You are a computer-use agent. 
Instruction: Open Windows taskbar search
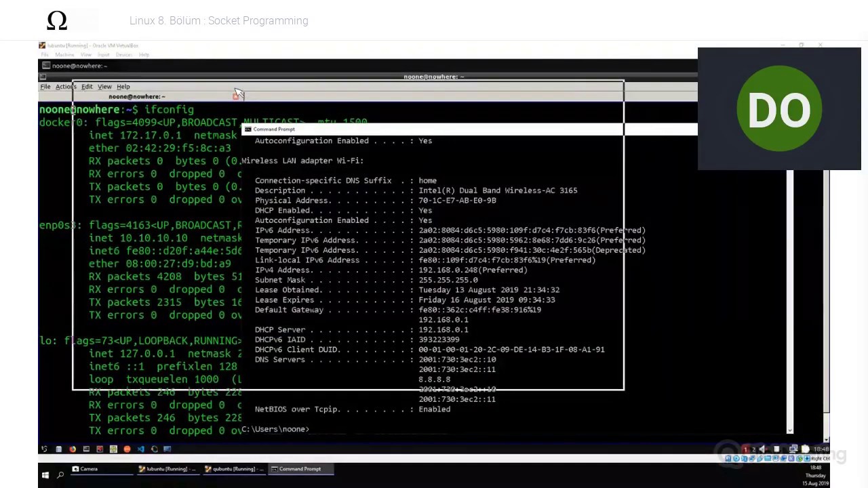click(61, 474)
